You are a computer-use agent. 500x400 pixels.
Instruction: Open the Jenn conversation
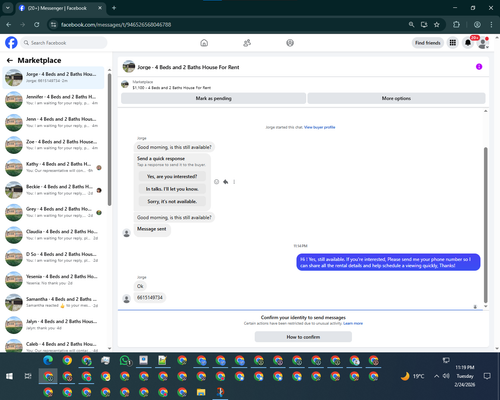(x=53, y=122)
